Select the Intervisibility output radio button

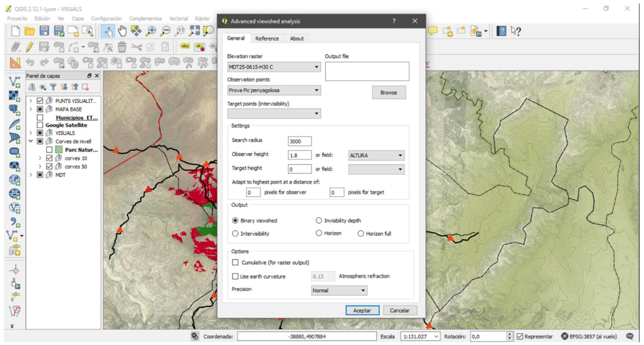click(x=235, y=233)
